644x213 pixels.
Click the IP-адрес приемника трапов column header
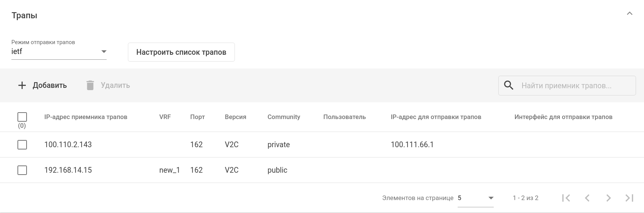click(86, 117)
